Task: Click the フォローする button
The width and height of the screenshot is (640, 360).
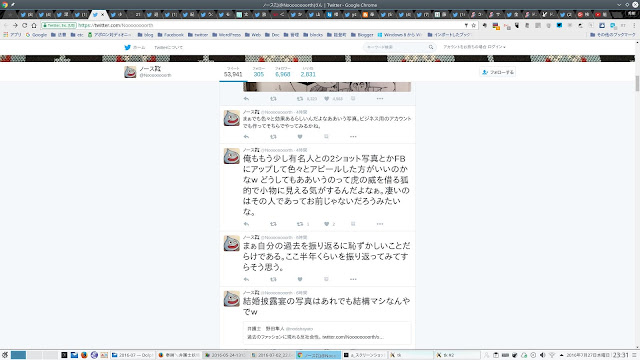Action: click(498, 72)
